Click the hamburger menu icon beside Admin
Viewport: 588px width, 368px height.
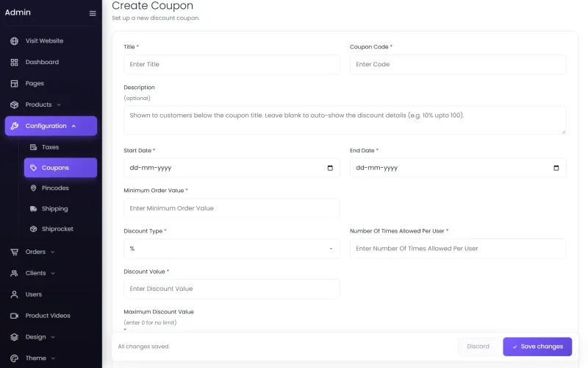coord(93,13)
